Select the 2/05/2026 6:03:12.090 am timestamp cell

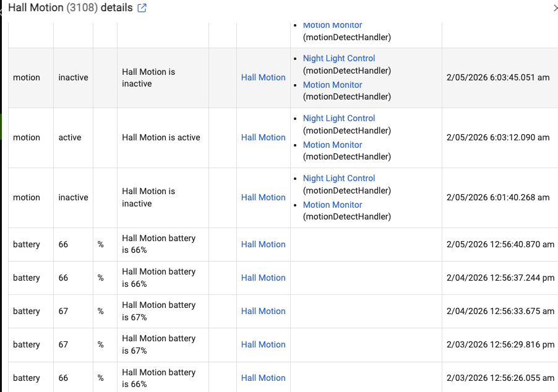pyautogui.click(x=497, y=137)
